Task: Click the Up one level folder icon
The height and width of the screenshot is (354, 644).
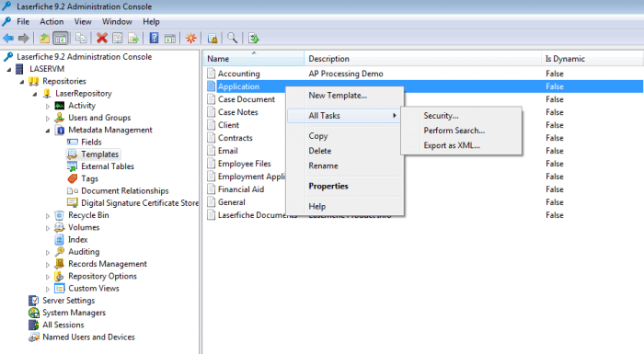Action: point(44,39)
